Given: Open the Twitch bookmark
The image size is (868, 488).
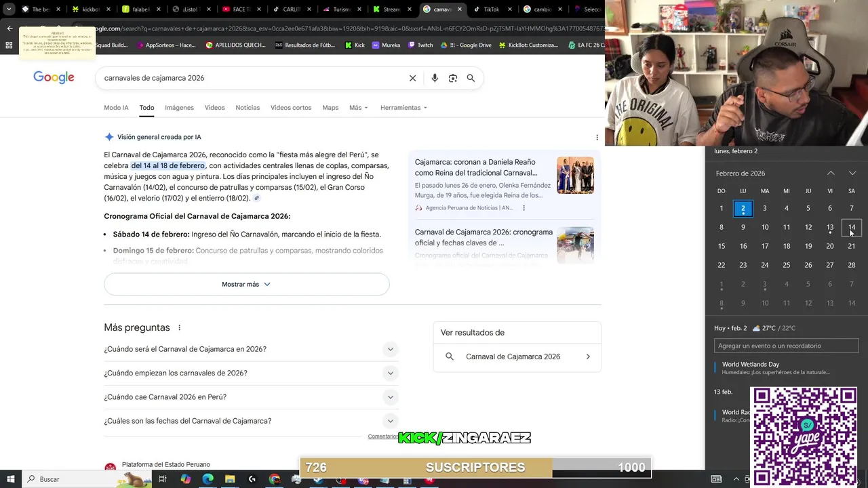Looking at the screenshot, I should (x=420, y=45).
